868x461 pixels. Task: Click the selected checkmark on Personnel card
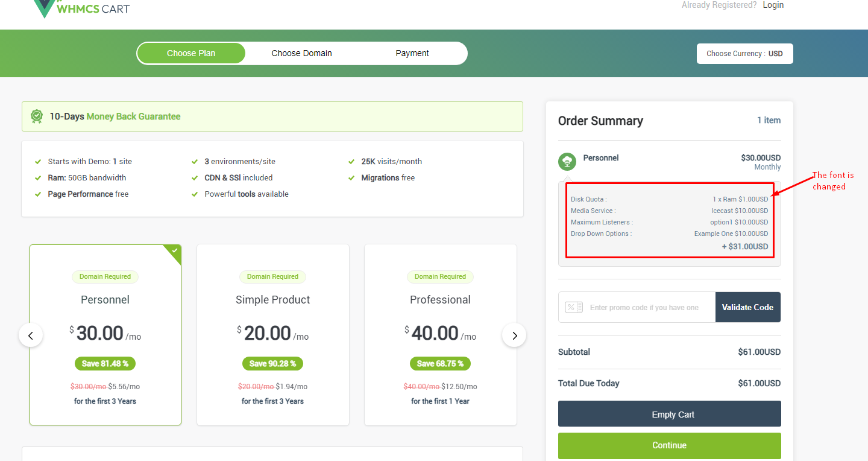tap(175, 250)
